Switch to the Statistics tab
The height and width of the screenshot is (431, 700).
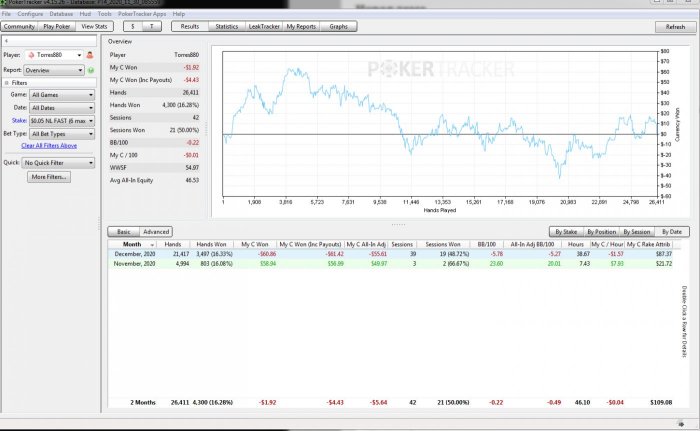click(227, 27)
